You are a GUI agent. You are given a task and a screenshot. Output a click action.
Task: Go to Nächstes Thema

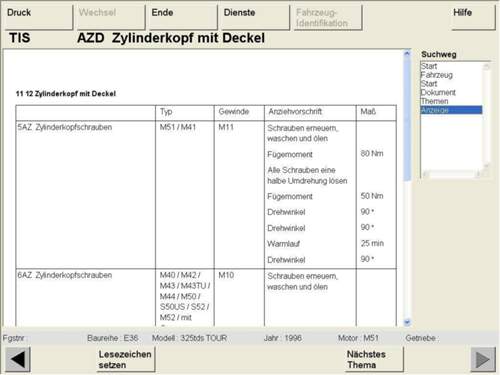374,359
